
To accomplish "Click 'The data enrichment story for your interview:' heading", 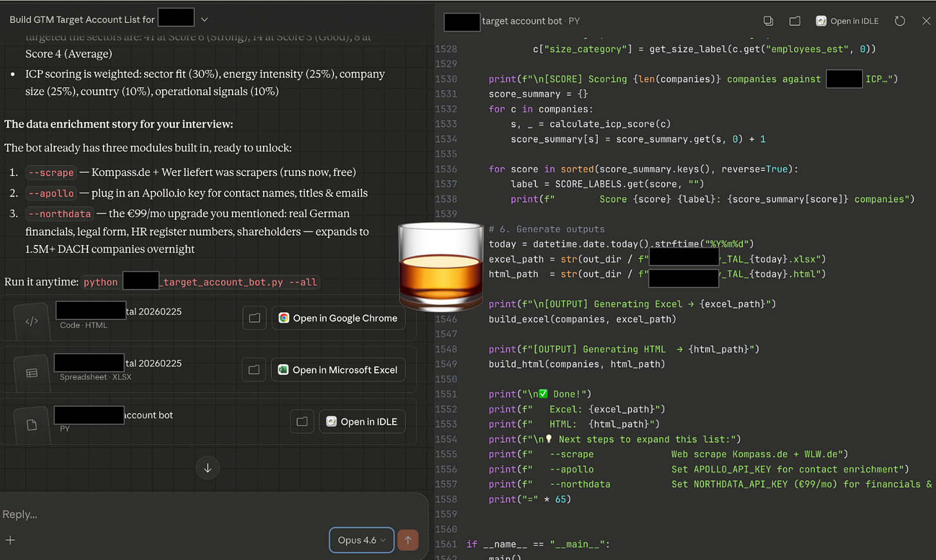I will click(x=119, y=124).
